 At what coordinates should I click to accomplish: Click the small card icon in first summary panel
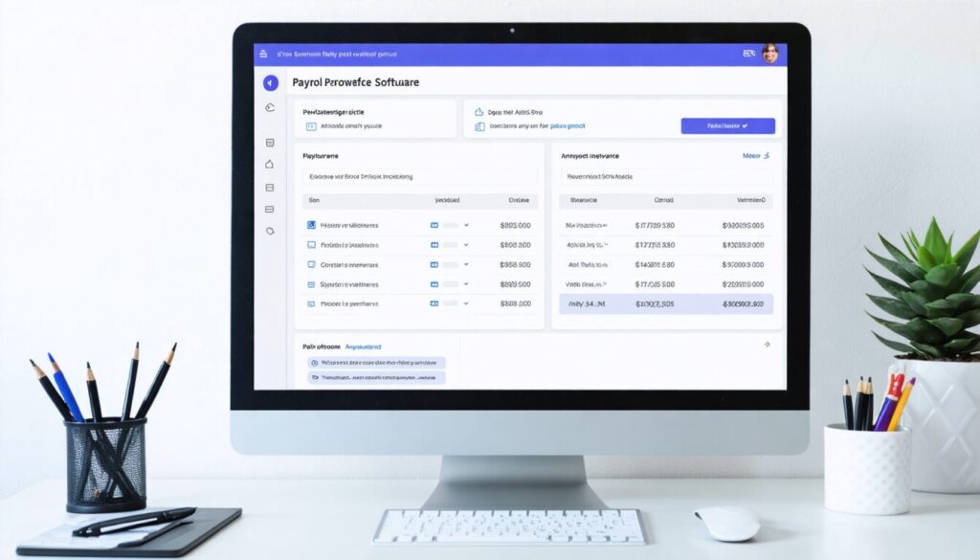(x=311, y=126)
